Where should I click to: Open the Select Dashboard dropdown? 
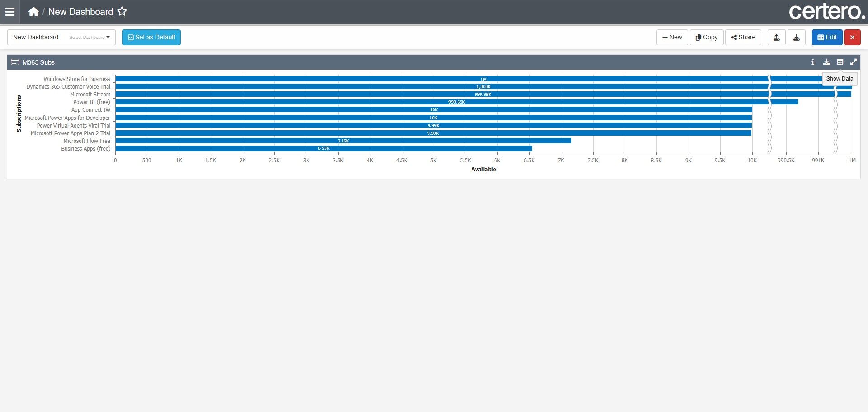pos(61,37)
